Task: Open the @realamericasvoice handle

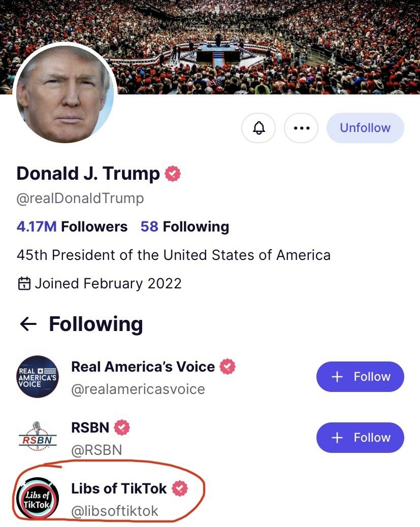Action: coord(138,389)
